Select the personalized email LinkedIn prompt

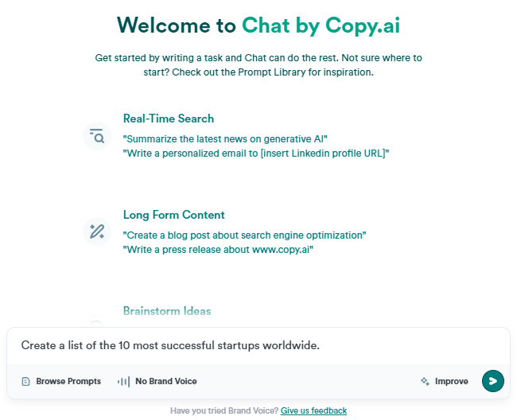(x=256, y=154)
